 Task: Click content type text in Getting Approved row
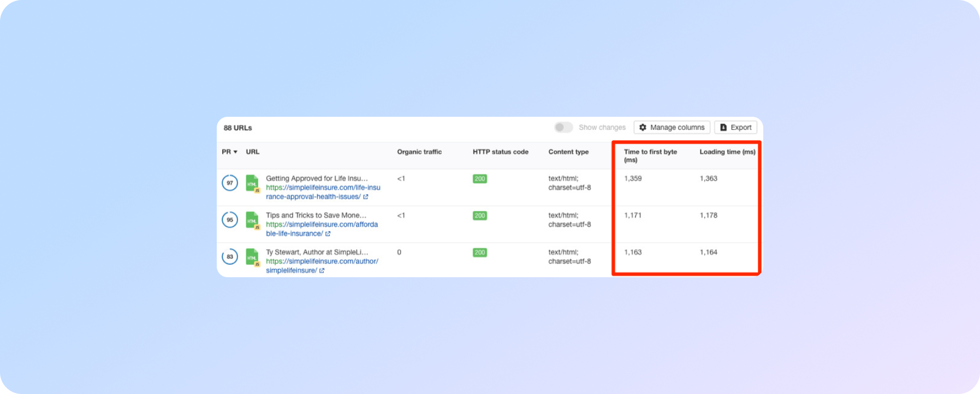click(x=569, y=183)
